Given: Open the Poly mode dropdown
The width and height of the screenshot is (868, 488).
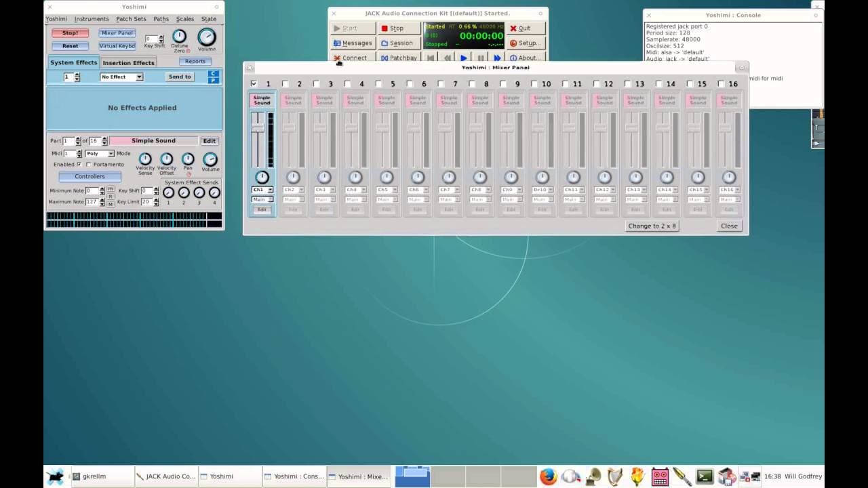Looking at the screenshot, I should pyautogui.click(x=100, y=154).
